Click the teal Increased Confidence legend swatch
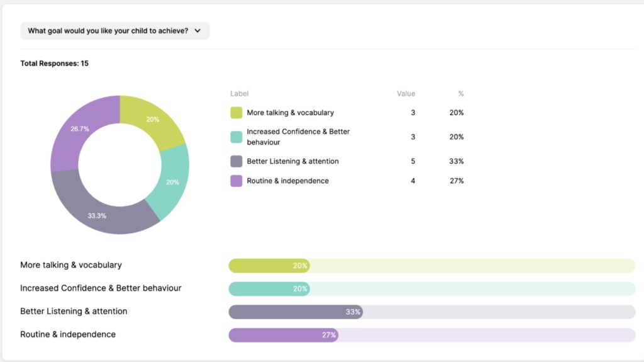Viewport: 644px width, 362px height. click(x=236, y=137)
